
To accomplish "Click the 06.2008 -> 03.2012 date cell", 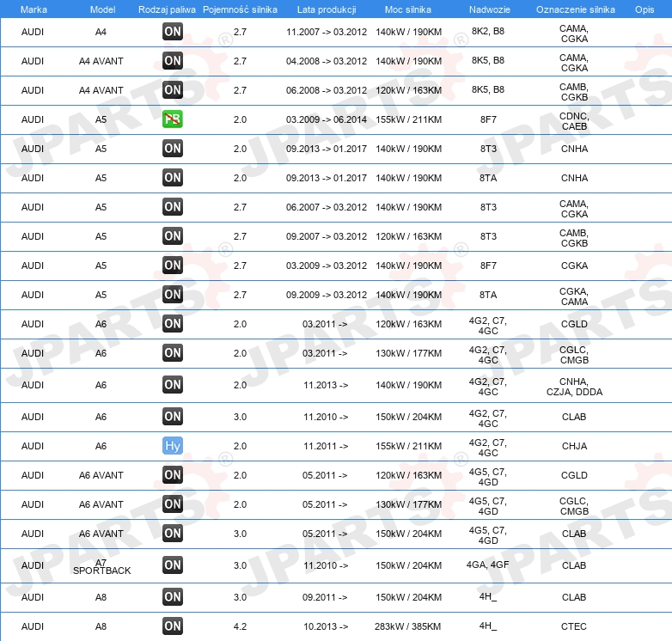I will [x=327, y=90].
